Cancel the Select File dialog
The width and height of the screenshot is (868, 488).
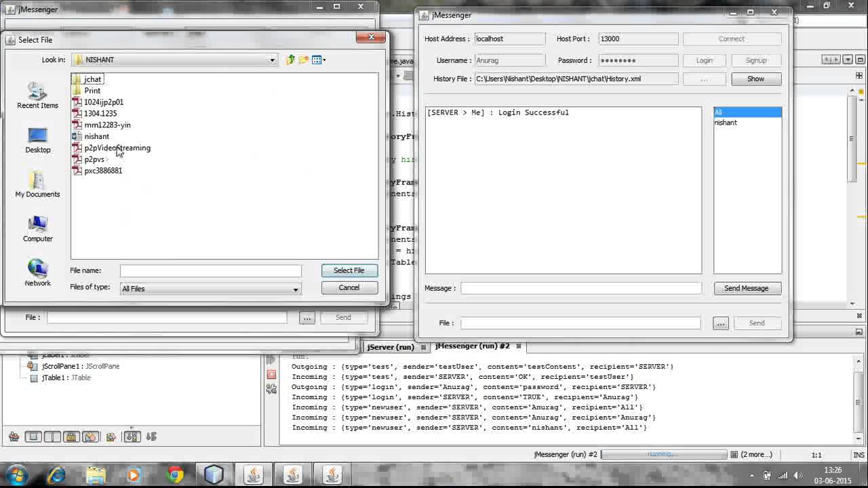tap(349, 287)
